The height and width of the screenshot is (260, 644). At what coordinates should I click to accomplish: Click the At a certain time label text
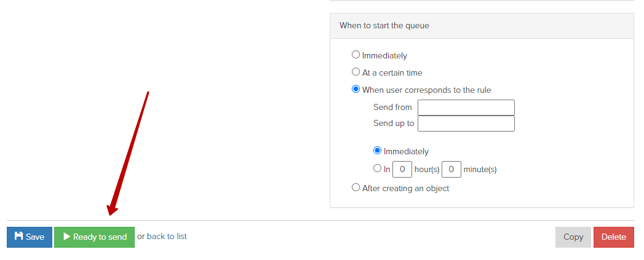[392, 73]
